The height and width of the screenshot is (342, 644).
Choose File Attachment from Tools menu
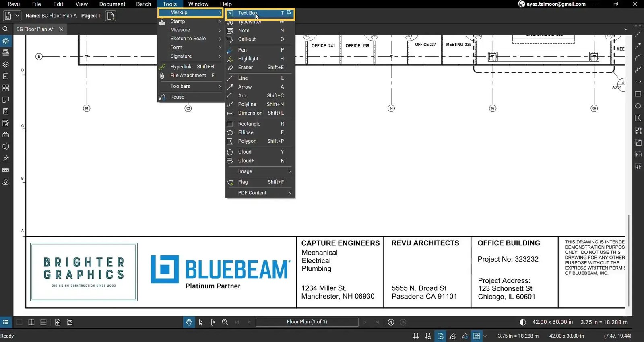(x=191, y=76)
